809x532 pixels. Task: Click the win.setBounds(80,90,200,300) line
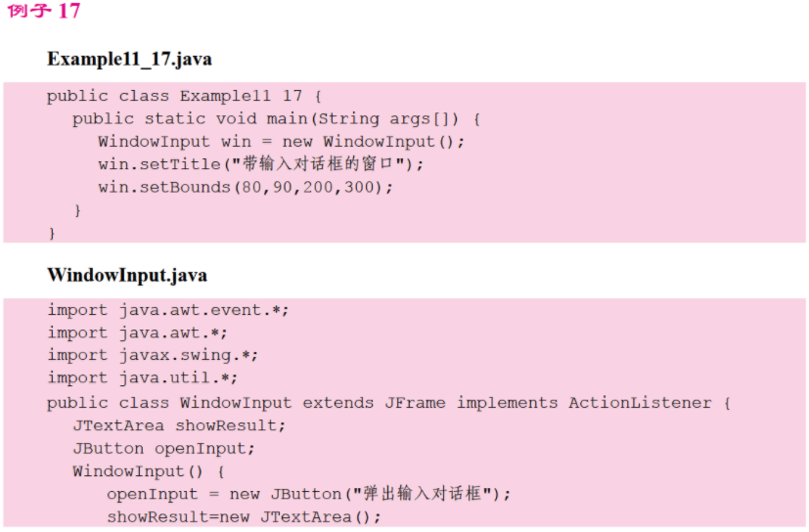[245, 186]
